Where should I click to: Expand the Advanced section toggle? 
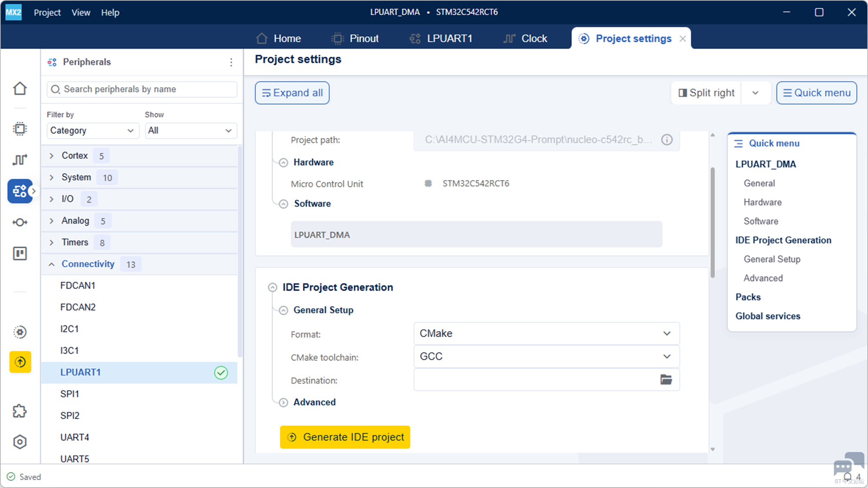tap(283, 403)
